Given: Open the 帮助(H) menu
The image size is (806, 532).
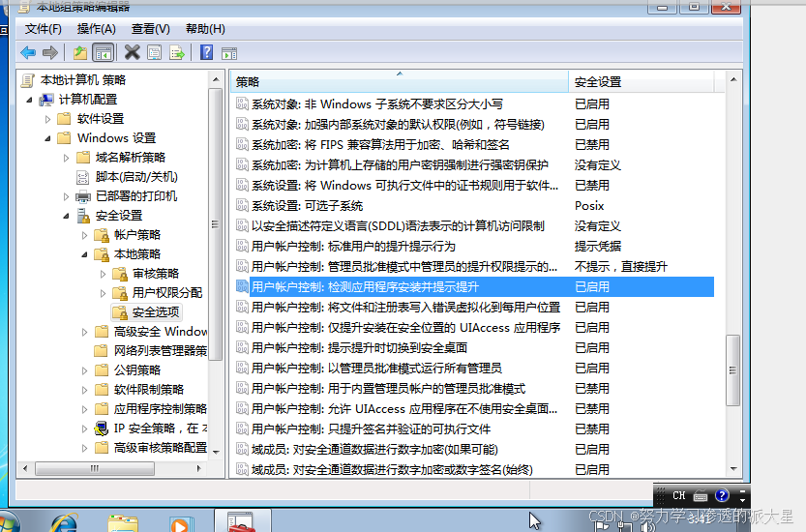Looking at the screenshot, I should click(205, 29).
